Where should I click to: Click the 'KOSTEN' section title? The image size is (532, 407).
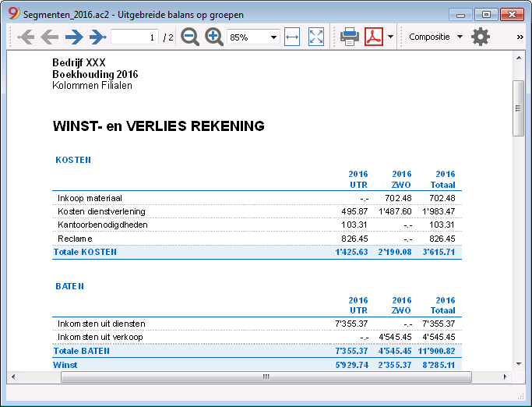[x=73, y=160]
